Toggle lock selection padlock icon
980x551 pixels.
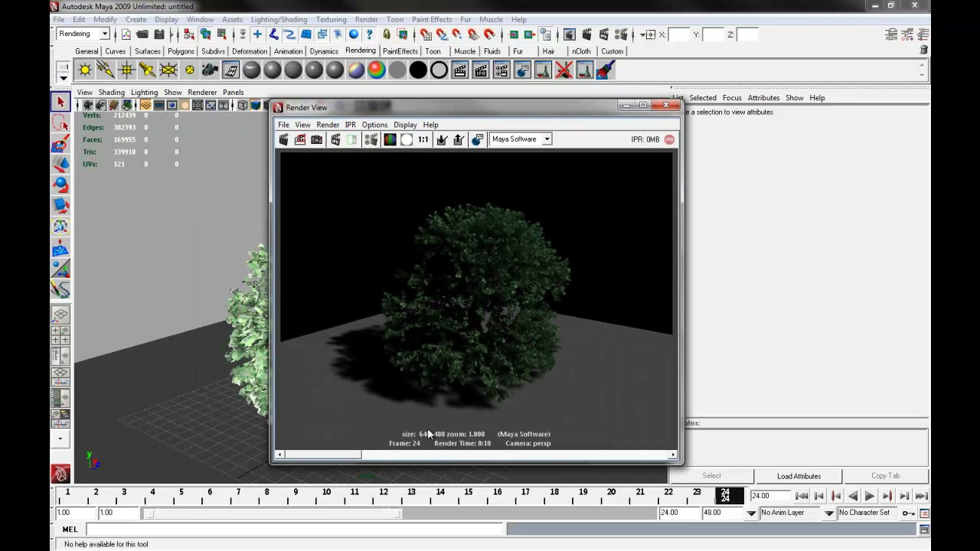coord(387,34)
